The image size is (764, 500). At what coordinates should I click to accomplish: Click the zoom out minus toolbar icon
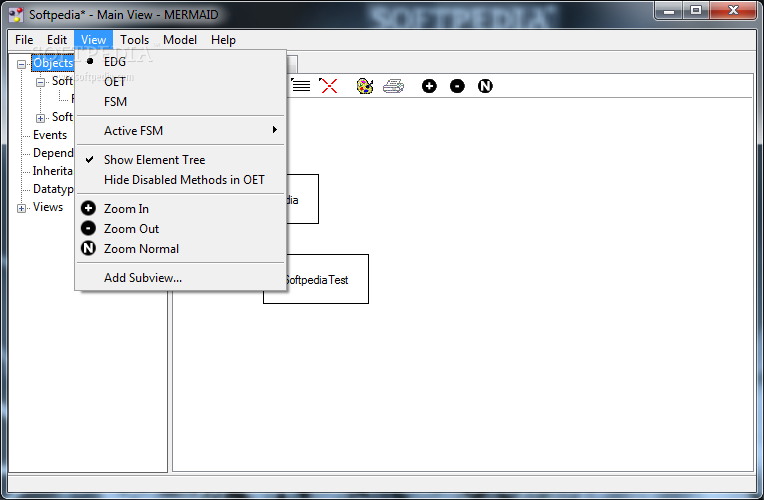coord(457,86)
